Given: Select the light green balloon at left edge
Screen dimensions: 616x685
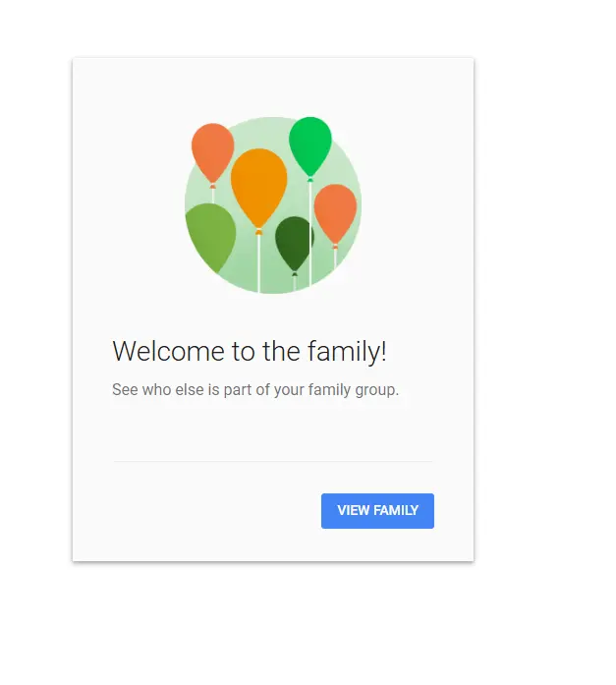Looking at the screenshot, I should coord(211,236).
